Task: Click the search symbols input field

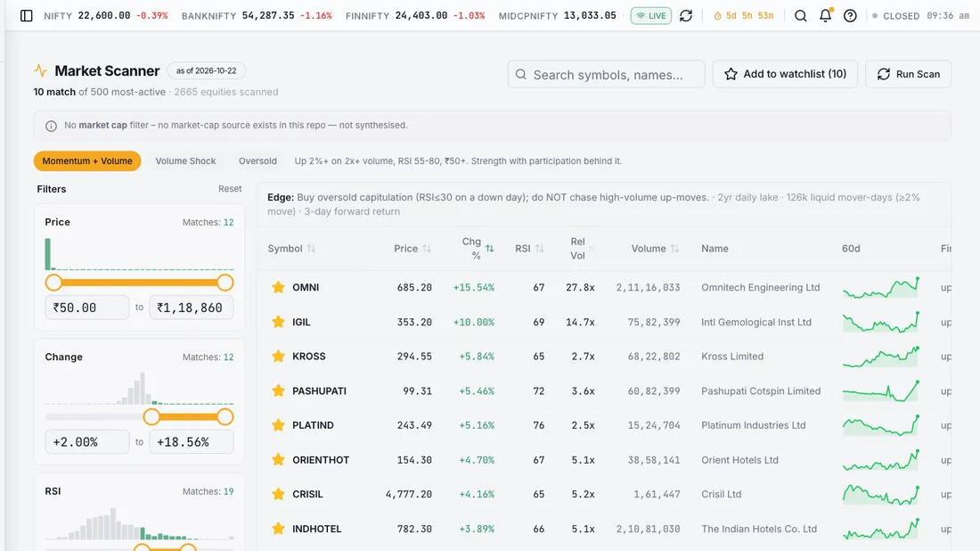Action: [x=606, y=74]
